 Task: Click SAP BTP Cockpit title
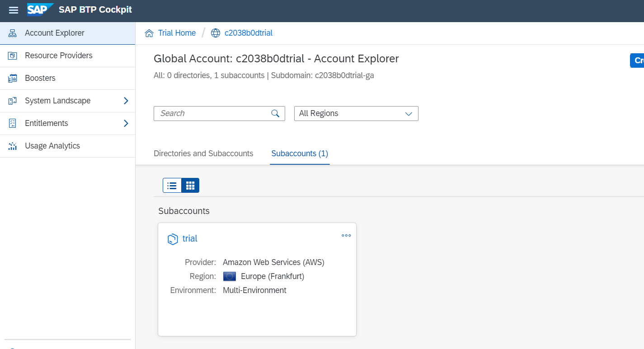click(x=95, y=9)
